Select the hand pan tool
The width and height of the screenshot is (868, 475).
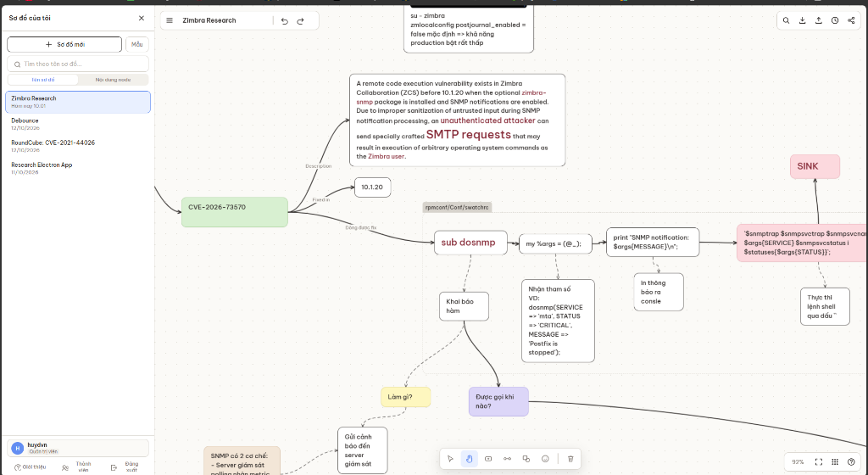click(x=470, y=458)
